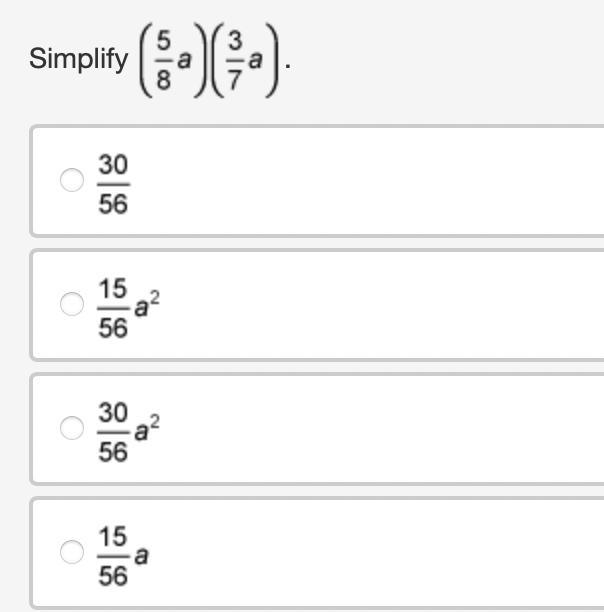This screenshot has width=604, height=612.
Task: Click the 30/56 fraction in first answer
Action: click(113, 182)
